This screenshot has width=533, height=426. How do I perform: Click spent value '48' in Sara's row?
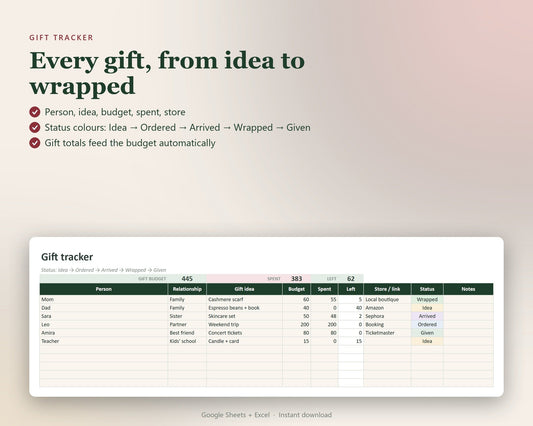click(x=324, y=316)
